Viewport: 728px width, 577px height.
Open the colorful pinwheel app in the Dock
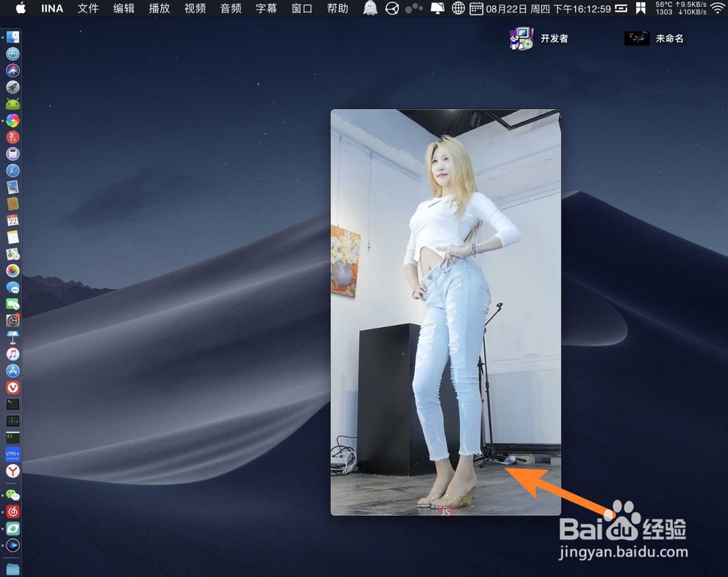pos(12,121)
